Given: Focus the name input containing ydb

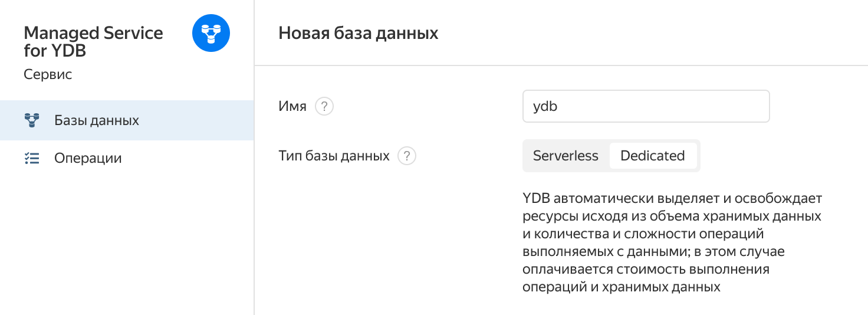Looking at the screenshot, I should coord(646,106).
